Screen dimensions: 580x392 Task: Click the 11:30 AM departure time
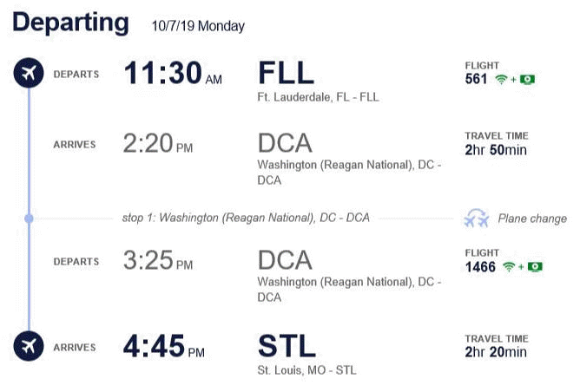[173, 73]
